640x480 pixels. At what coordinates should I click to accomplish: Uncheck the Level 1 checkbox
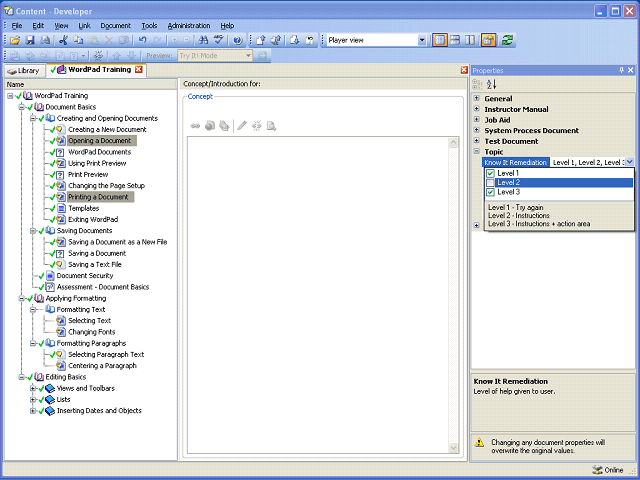click(490, 173)
